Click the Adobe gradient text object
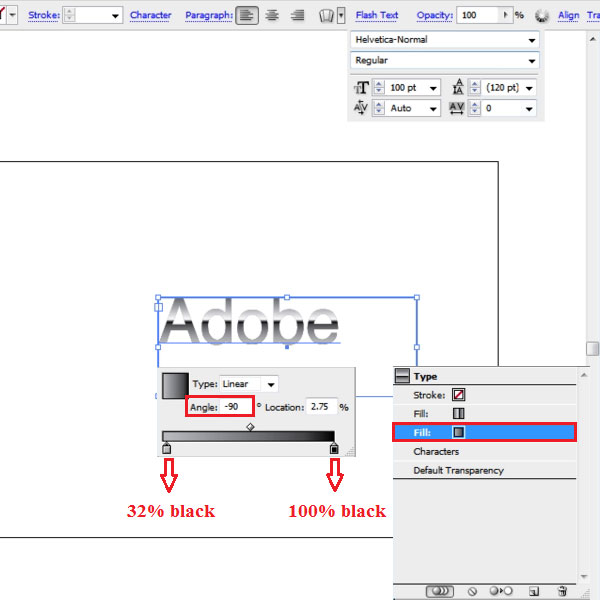This screenshot has height=600, width=600. coord(249,321)
